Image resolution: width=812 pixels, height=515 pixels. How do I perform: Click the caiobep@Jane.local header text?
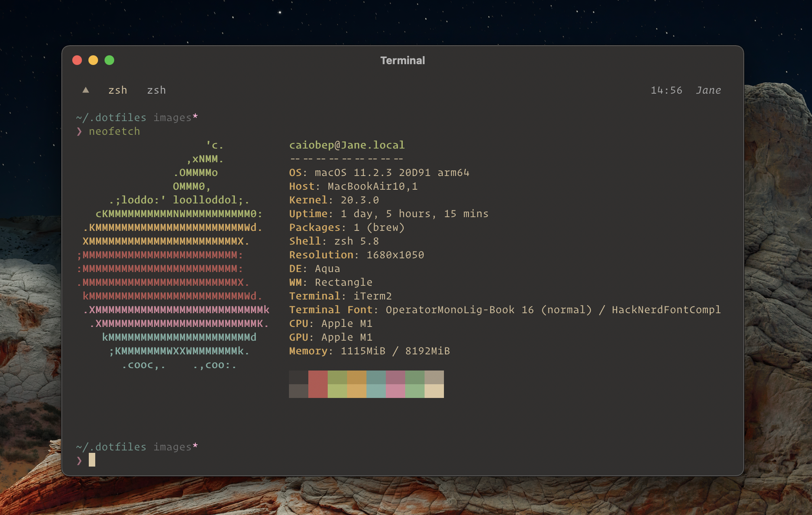click(x=347, y=145)
